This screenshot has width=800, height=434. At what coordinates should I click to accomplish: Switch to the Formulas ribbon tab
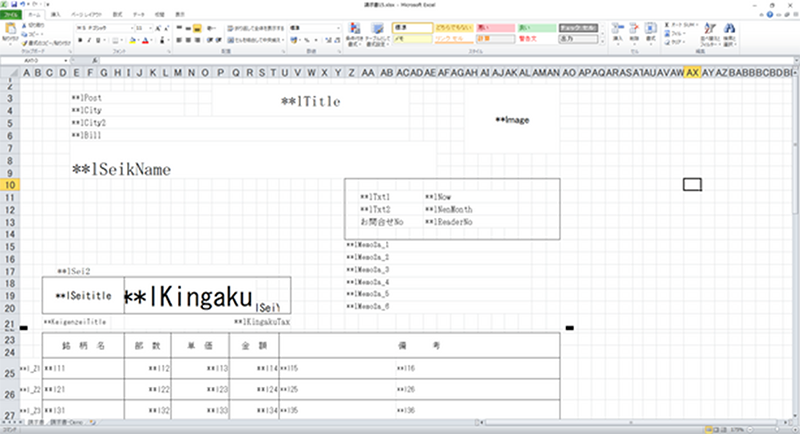(117, 14)
